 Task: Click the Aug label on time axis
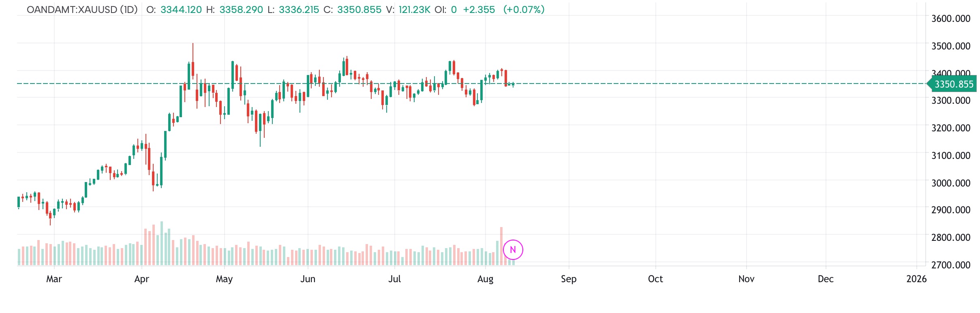tap(486, 279)
